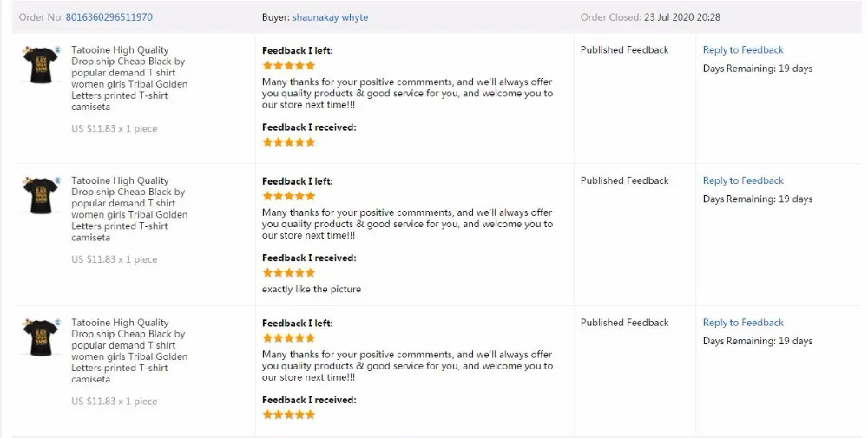
Task: Open the second row's Tatooine T-shirt title
Action: pos(128,204)
